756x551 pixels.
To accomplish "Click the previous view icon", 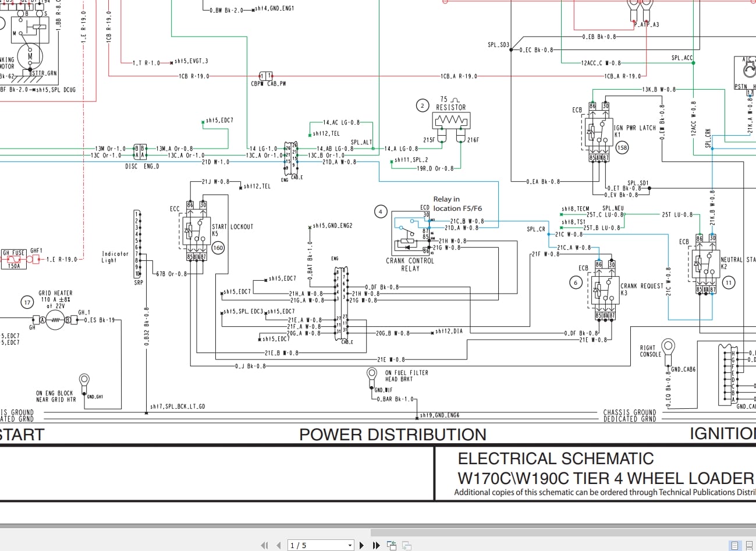I will coord(391,545).
